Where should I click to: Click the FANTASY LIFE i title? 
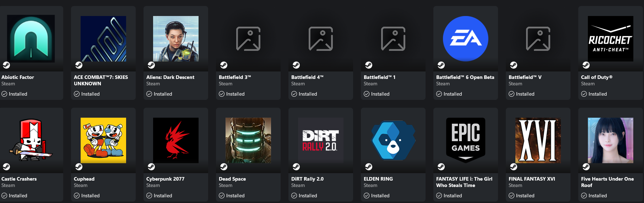pos(464,182)
